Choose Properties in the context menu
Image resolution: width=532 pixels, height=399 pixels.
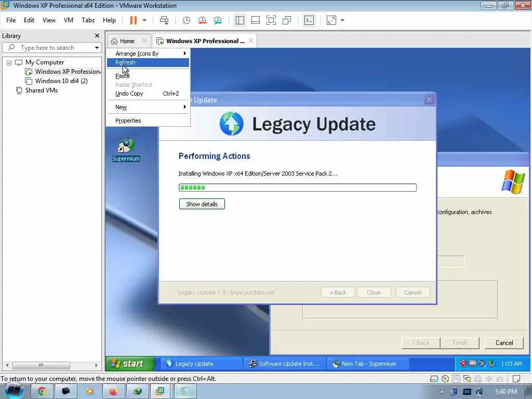pyautogui.click(x=148, y=121)
